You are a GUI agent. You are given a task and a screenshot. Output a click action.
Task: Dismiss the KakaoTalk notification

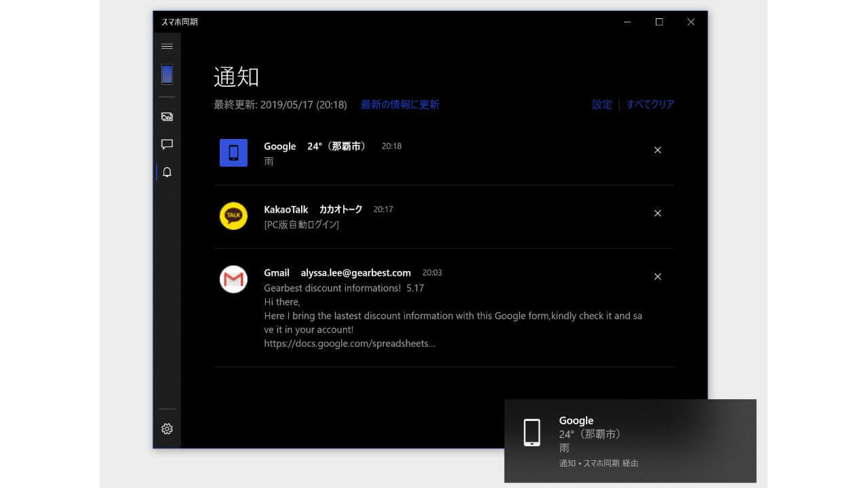pos(657,213)
